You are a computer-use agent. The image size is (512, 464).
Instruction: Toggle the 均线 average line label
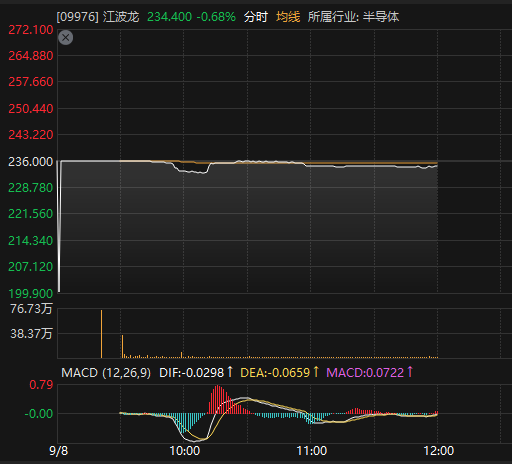[x=288, y=17]
